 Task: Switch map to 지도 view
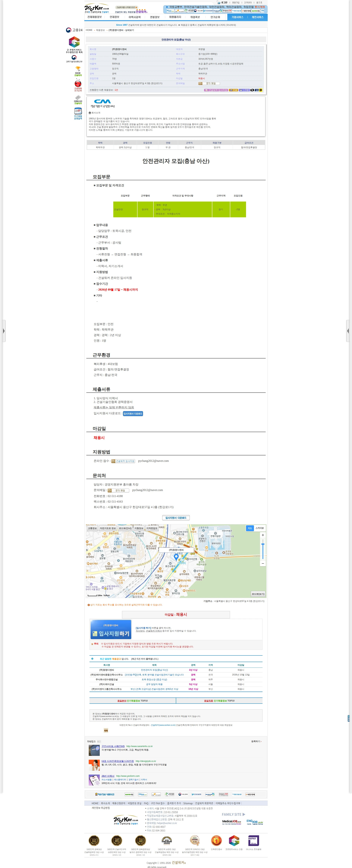(x=250, y=528)
